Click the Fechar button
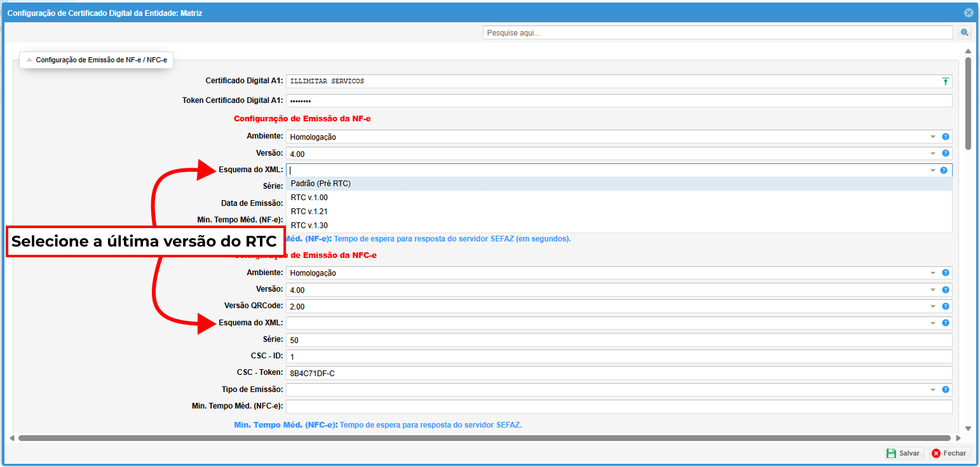Image resolution: width=980 pixels, height=467 pixels. coord(950,453)
